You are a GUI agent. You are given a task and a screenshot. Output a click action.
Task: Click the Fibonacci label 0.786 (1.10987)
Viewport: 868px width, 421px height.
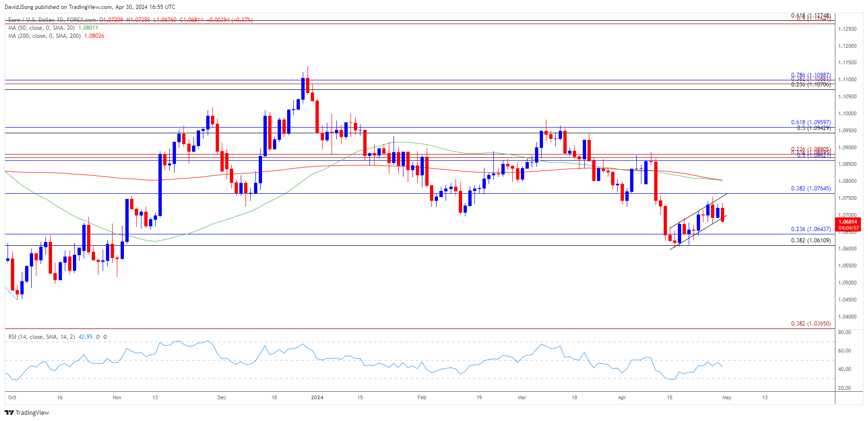(x=811, y=75)
